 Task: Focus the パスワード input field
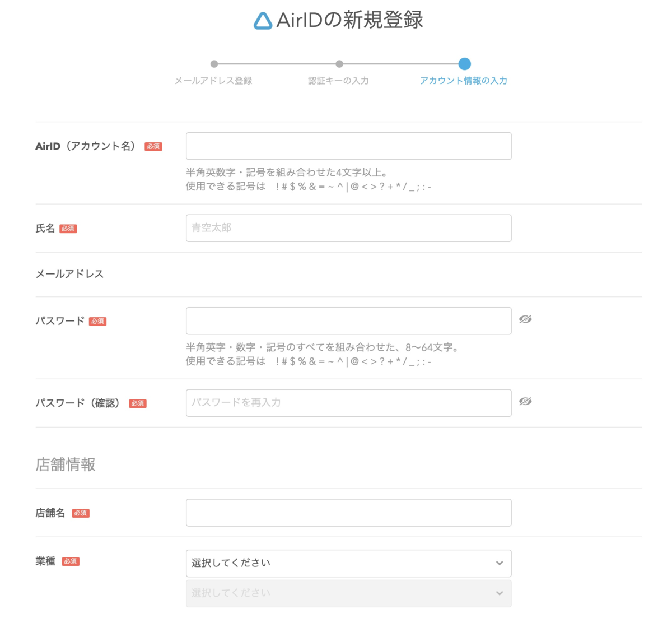pyautogui.click(x=348, y=320)
